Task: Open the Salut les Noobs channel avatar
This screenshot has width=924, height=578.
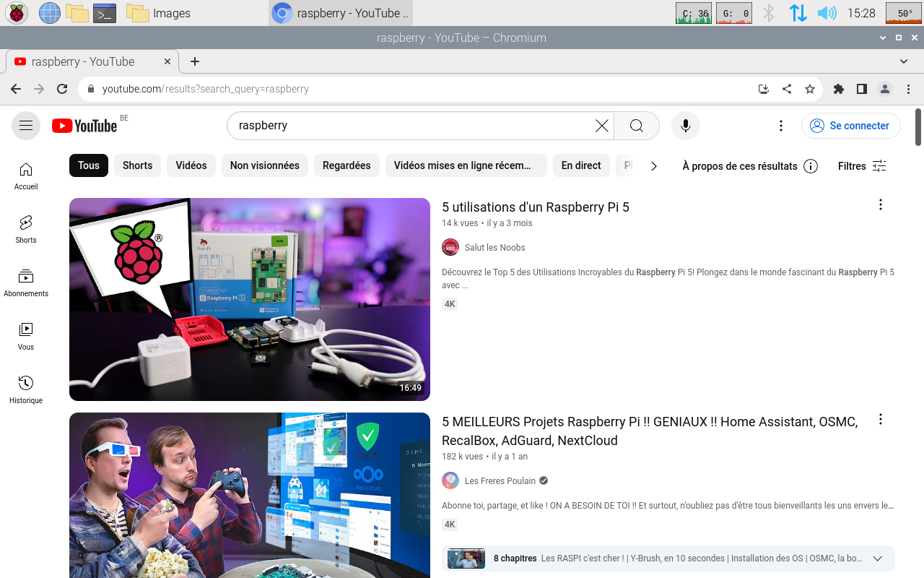Action: [x=450, y=247]
